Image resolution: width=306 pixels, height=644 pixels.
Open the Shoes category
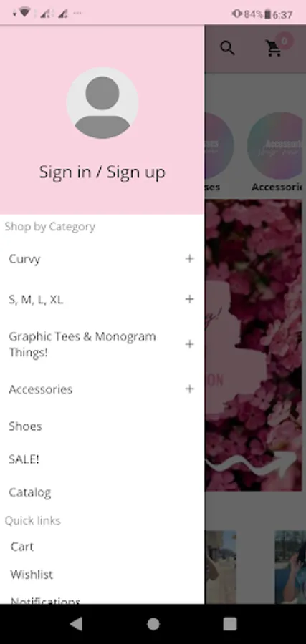(25, 426)
